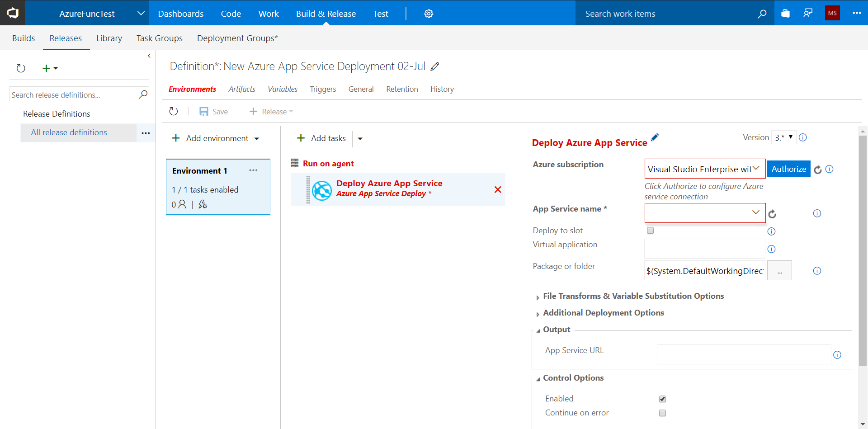Show info for task Version
The width and height of the screenshot is (868, 429).
click(x=803, y=137)
